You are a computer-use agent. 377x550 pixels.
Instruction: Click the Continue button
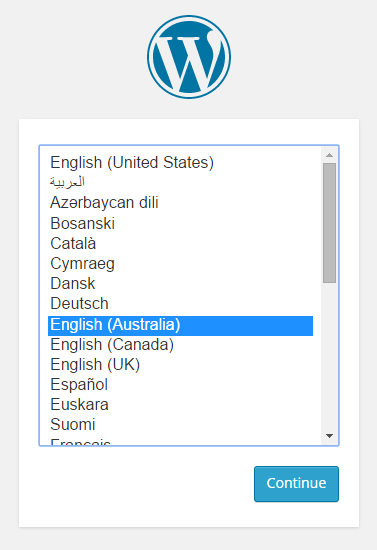(296, 484)
